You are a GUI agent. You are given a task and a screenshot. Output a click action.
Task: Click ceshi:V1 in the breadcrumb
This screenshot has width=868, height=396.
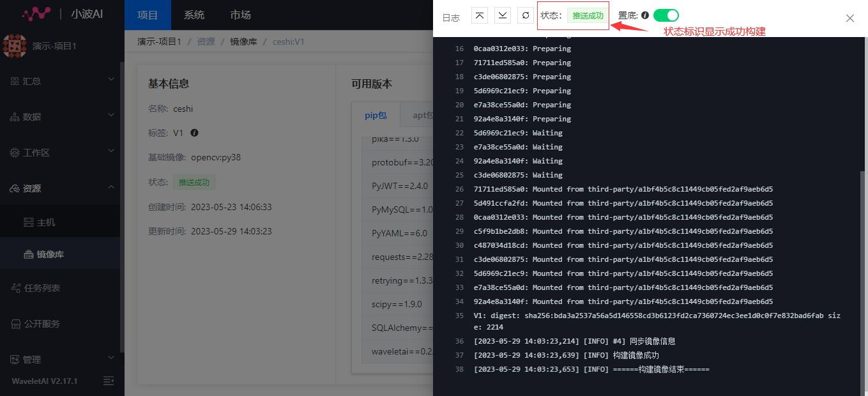pos(289,42)
